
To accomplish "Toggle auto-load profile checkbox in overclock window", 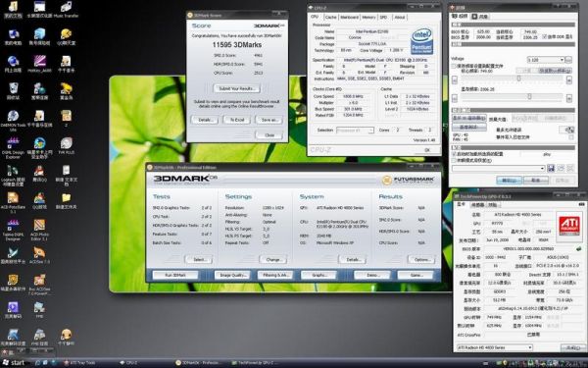I will 454,154.
